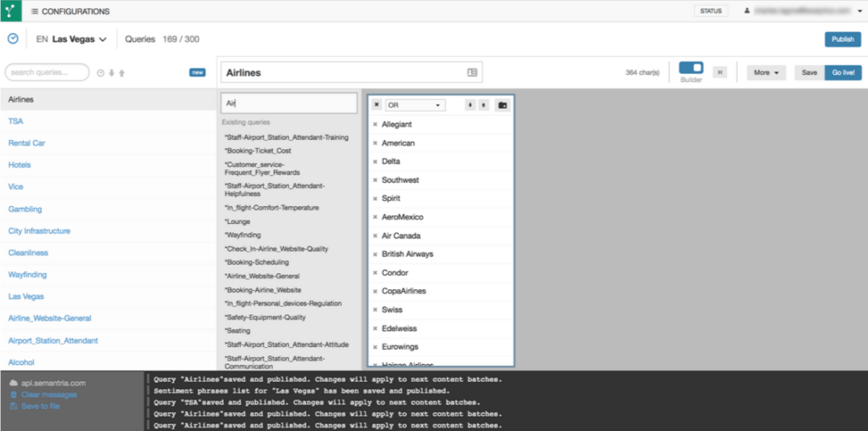Click the card icon inside name field
The image size is (868, 431).
point(471,73)
